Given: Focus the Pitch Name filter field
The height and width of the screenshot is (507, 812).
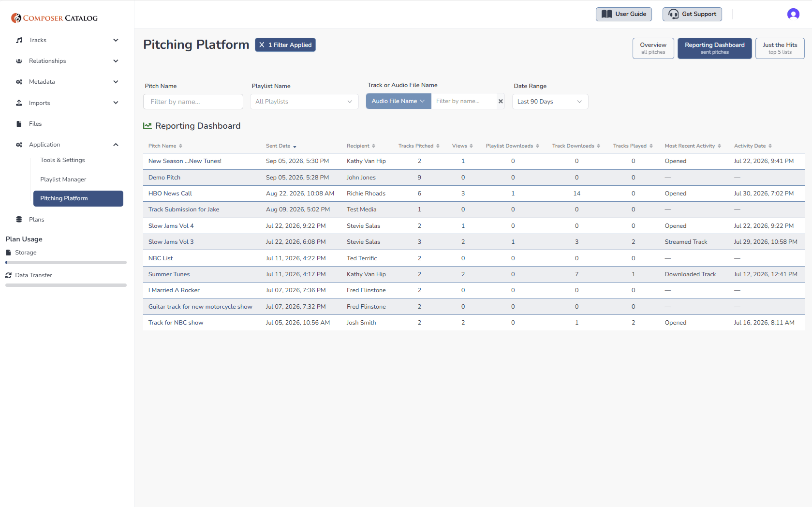Looking at the screenshot, I should click(193, 102).
